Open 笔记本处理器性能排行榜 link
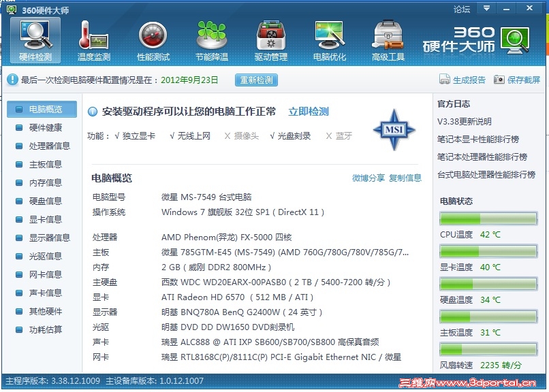549x392 pixels. tap(482, 157)
